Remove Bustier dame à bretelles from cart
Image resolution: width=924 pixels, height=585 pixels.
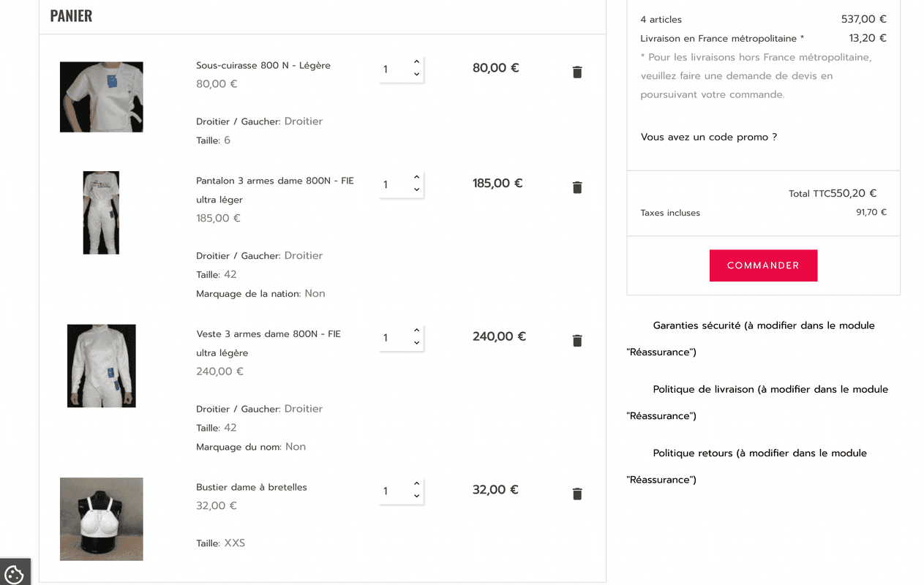tap(577, 494)
